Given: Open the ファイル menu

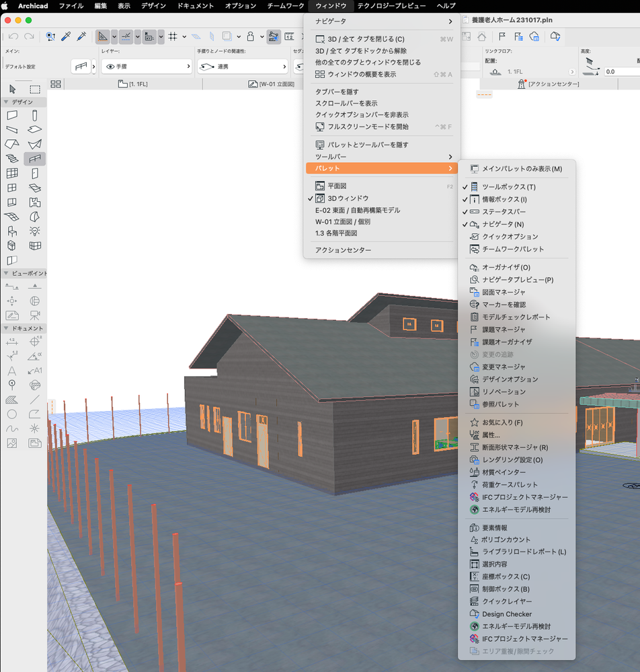Looking at the screenshot, I should coord(71,5).
